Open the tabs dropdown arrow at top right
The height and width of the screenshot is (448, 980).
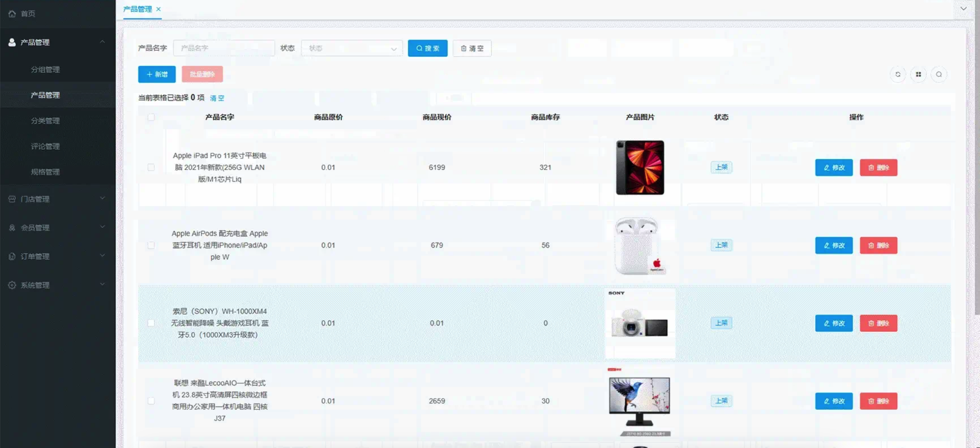[x=963, y=9]
